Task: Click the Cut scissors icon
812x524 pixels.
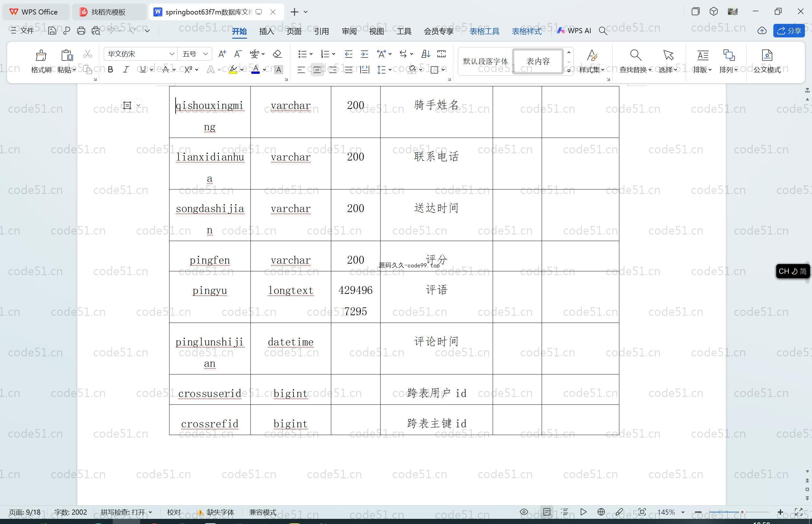Action: pos(87,54)
